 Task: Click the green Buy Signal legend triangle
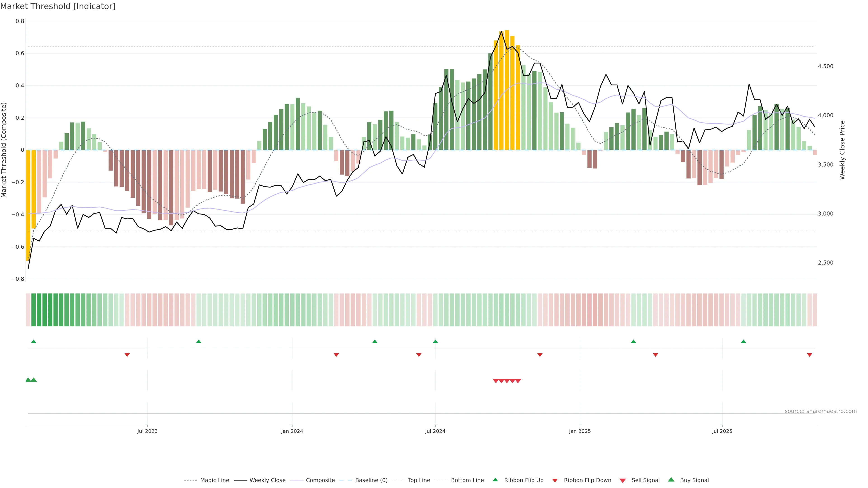click(x=671, y=480)
